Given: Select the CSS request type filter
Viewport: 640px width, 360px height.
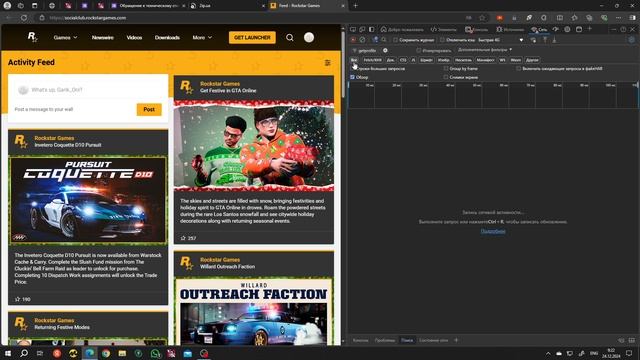Looking at the screenshot, I should pyautogui.click(x=403, y=60).
